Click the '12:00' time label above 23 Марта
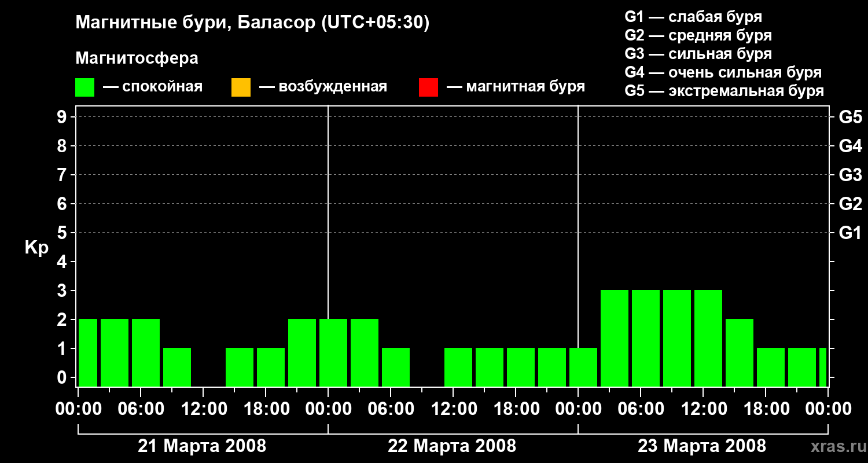Image resolution: width=868 pixels, height=463 pixels. click(703, 409)
